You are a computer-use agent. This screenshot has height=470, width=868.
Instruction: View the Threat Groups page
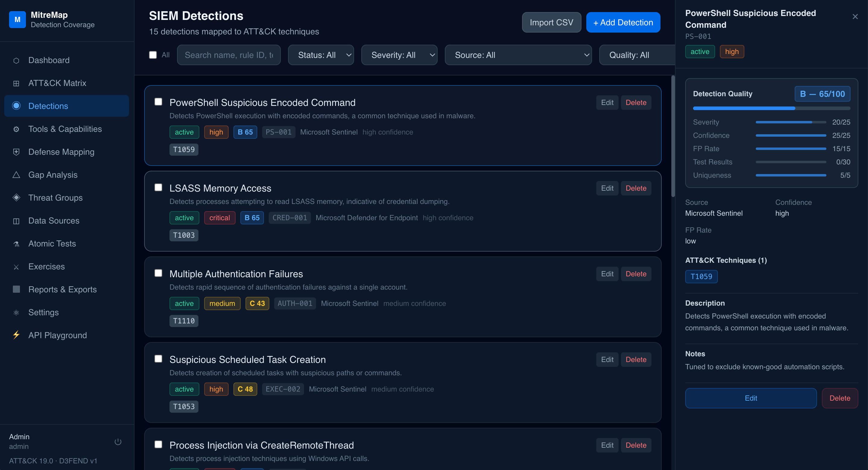click(x=67, y=198)
